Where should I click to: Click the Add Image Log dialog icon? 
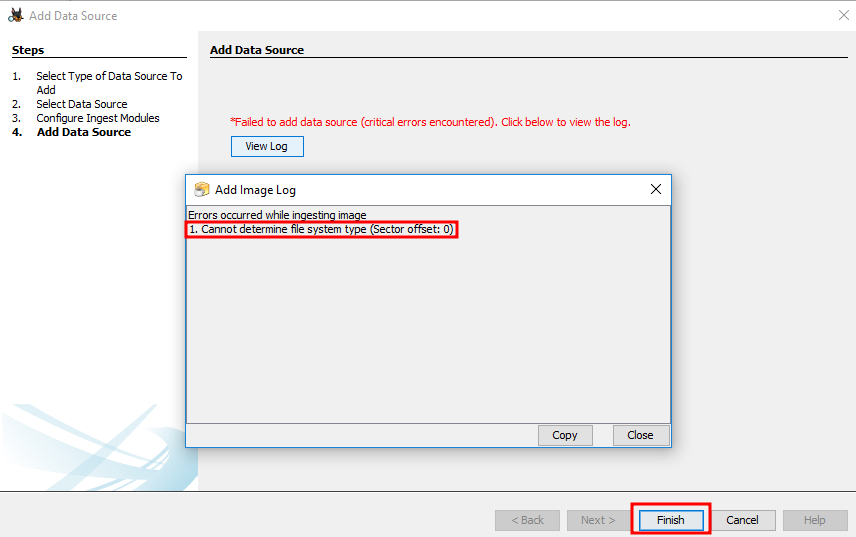click(x=202, y=189)
